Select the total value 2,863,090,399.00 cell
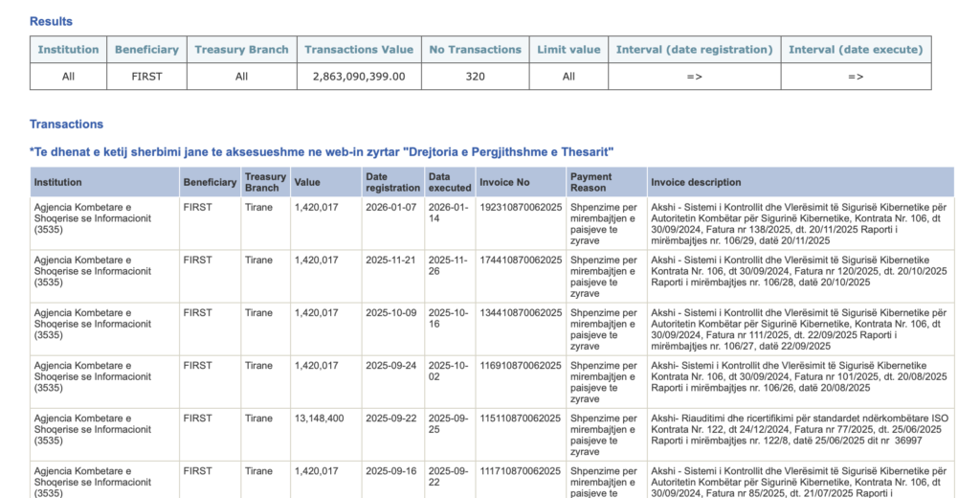Viewport: 980px width, 498px height. 359,77
